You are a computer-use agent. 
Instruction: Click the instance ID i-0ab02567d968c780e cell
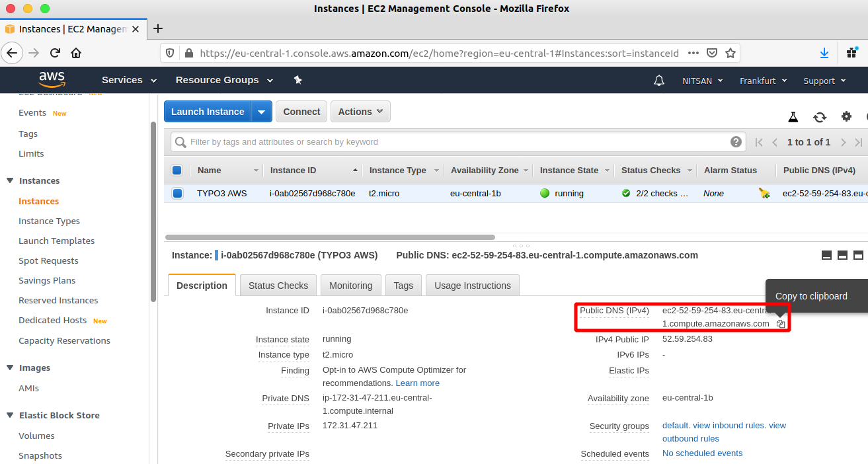point(312,194)
